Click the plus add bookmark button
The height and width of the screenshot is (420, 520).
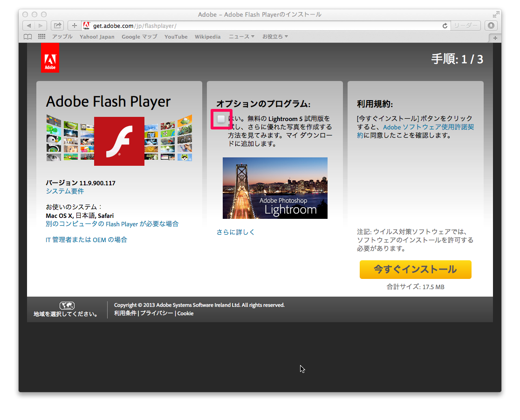click(x=74, y=26)
